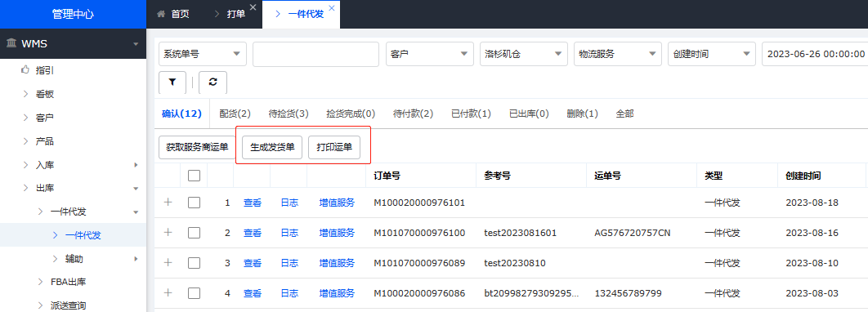Click 增值服务 link in row 3
The image size is (868, 312).
337,263
